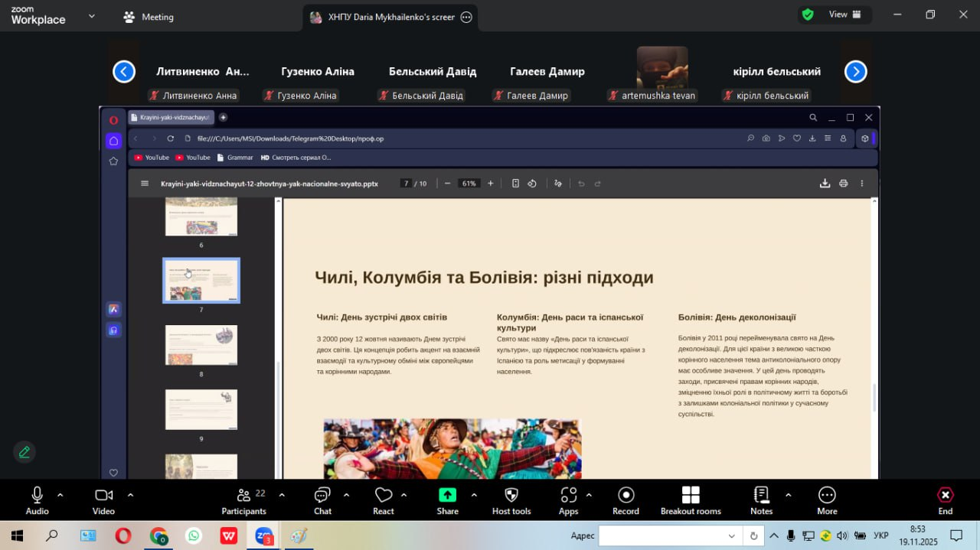This screenshot has width=980, height=550.
Task: Show next participants with right arrow
Action: [x=855, y=72]
